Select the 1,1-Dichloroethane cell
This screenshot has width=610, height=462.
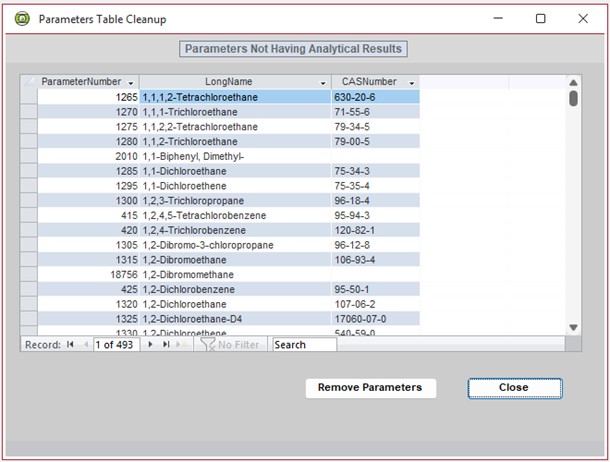235,171
